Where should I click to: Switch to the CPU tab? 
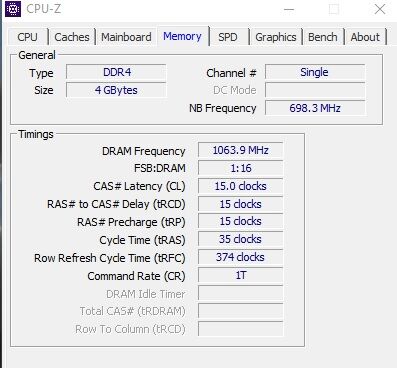tap(27, 37)
